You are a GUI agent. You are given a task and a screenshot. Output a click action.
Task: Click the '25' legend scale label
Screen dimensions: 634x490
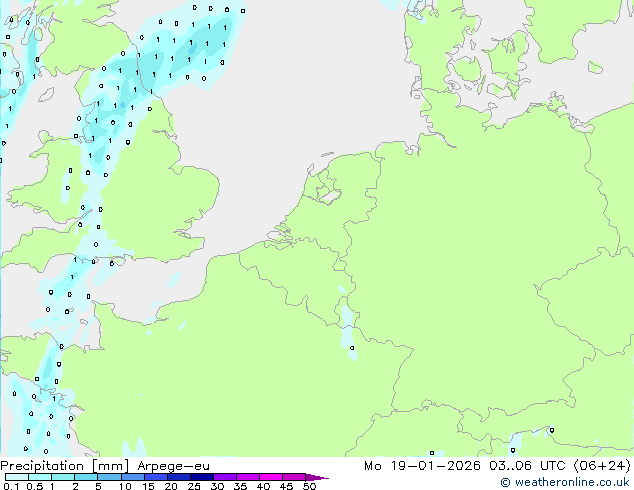pos(194,486)
